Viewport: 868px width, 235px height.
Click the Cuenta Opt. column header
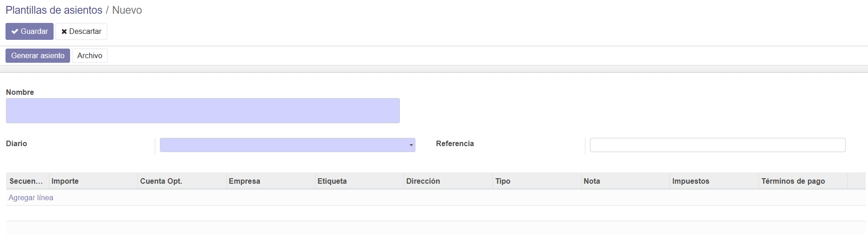coord(161,181)
